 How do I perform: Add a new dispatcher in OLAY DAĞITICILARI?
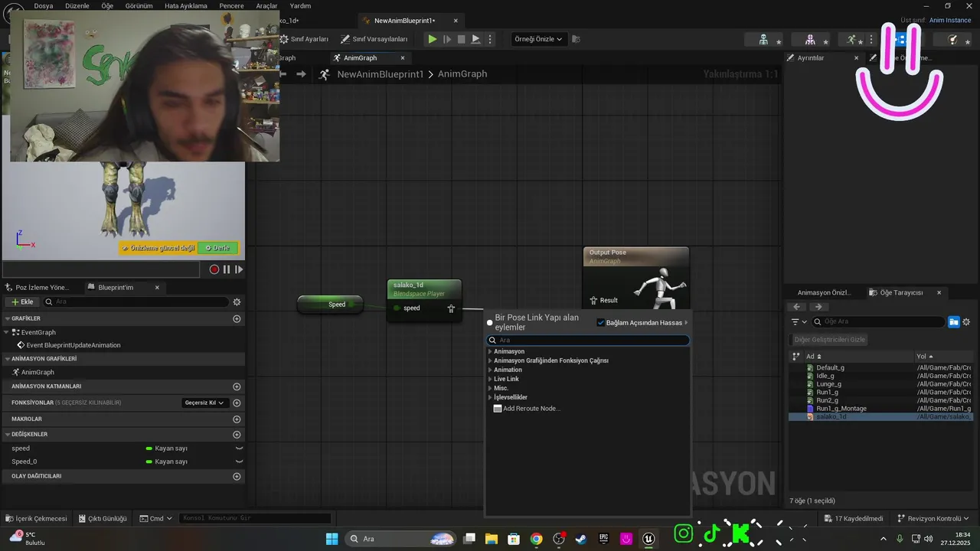click(x=237, y=476)
